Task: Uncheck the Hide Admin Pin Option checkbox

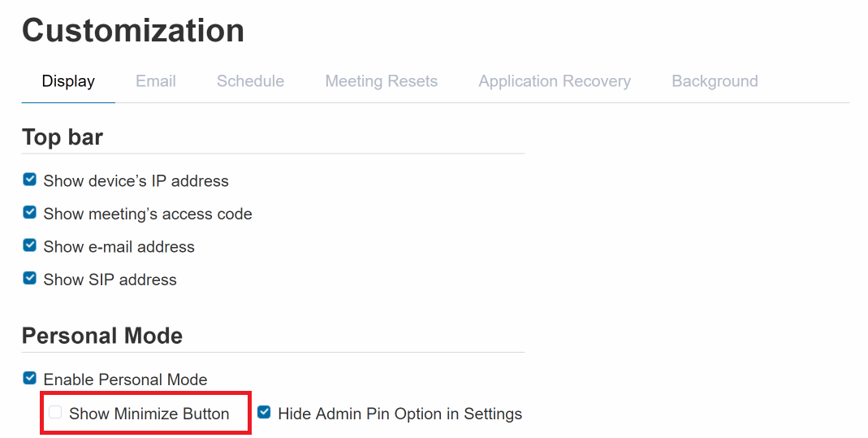Action: pos(264,413)
